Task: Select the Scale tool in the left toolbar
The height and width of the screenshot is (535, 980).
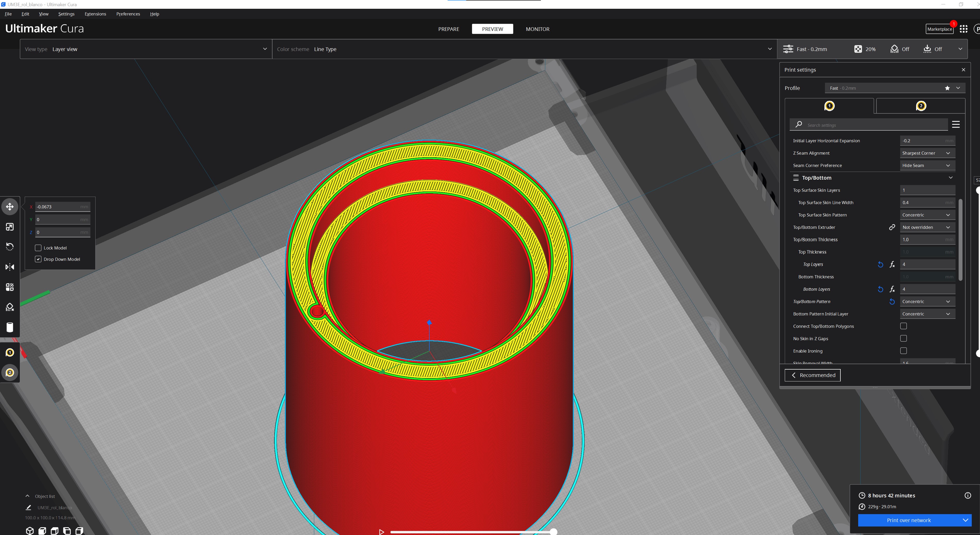Action: point(10,227)
